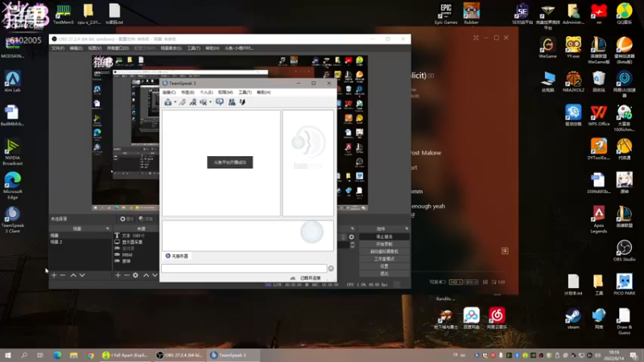
Task: Move scene down with the down arrow
Action: click(82, 275)
